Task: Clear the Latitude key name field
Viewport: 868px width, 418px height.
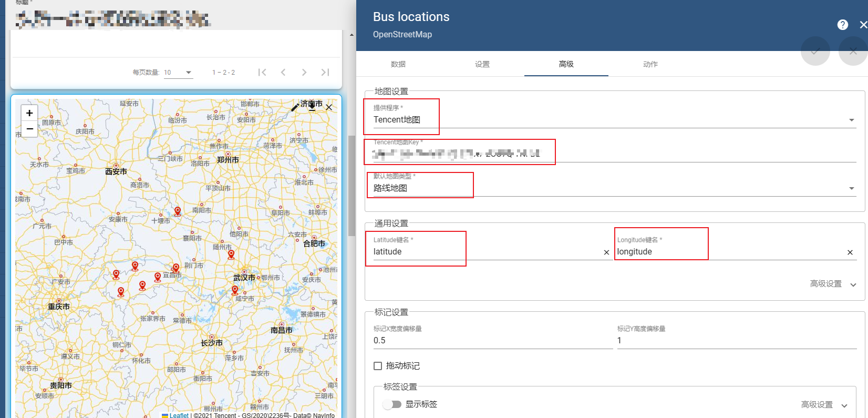Action: point(606,252)
